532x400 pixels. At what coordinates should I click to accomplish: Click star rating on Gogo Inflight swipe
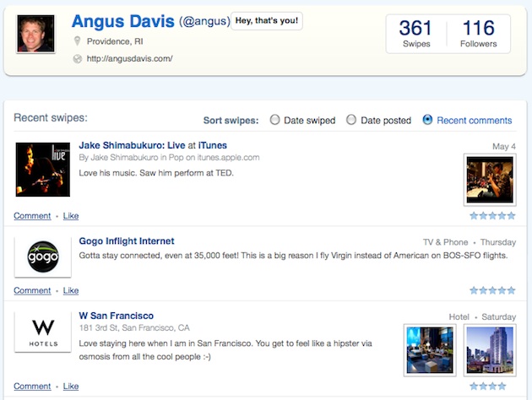[492, 290]
